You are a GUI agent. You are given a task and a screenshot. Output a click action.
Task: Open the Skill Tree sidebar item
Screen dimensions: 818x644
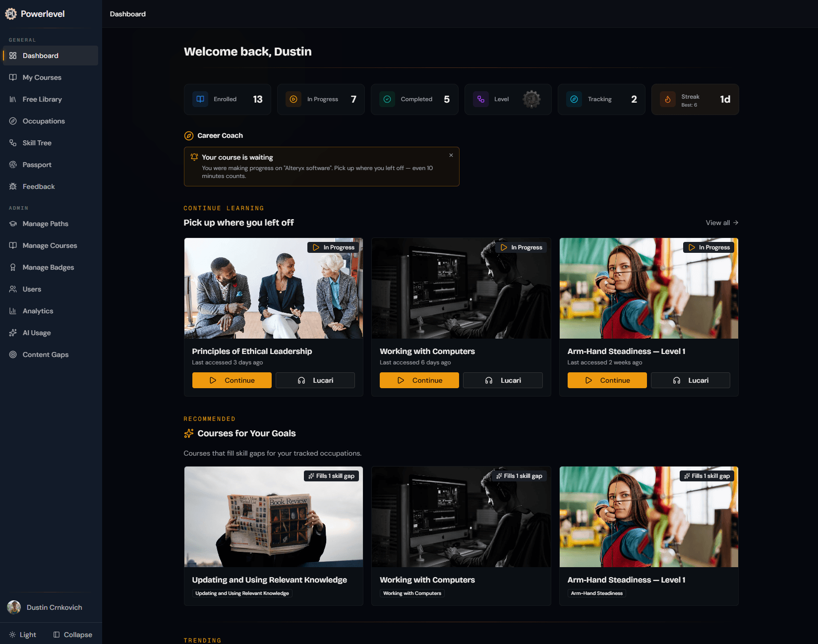[37, 143]
